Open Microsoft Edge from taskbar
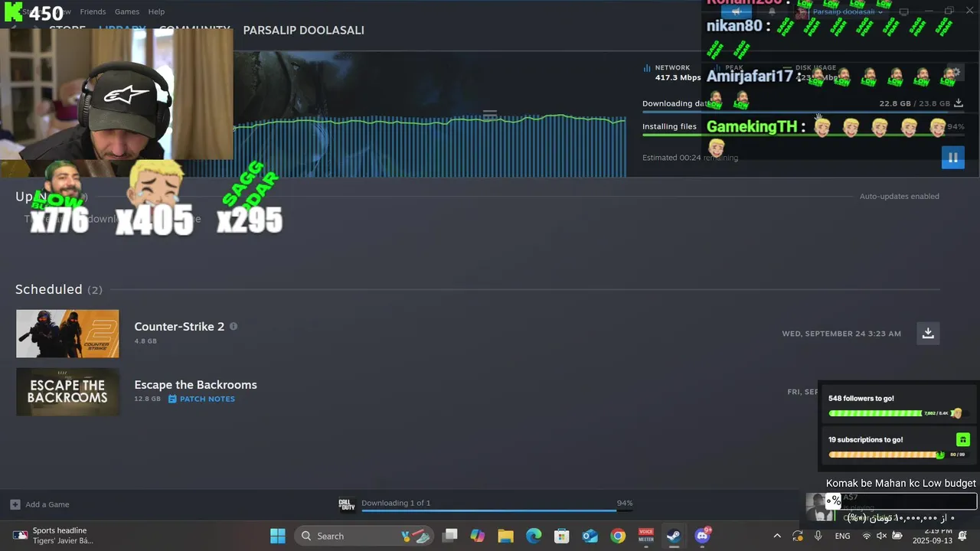 pos(534,536)
